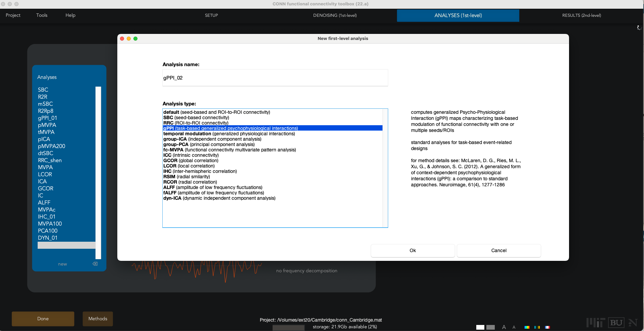Select pMVPA200 in the Analyses list
The height and width of the screenshot is (331, 644).
(51, 146)
